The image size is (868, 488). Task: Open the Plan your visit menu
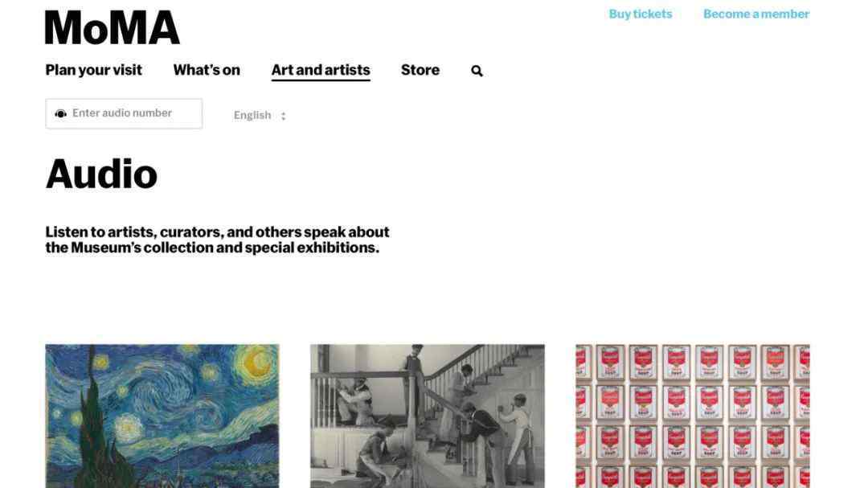93,70
